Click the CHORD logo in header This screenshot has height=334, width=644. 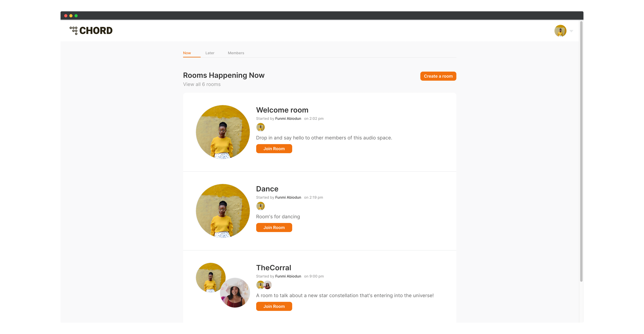[91, 31]
